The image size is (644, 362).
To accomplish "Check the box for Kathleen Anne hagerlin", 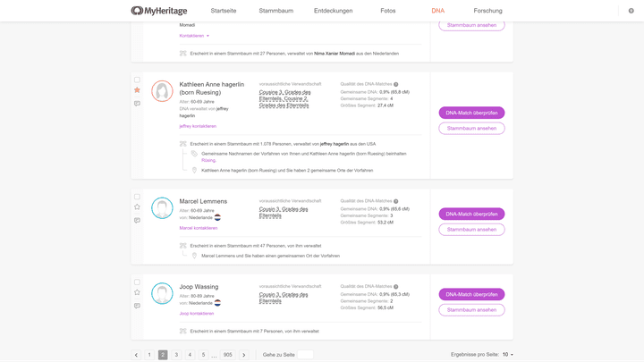I will point(137,80).
